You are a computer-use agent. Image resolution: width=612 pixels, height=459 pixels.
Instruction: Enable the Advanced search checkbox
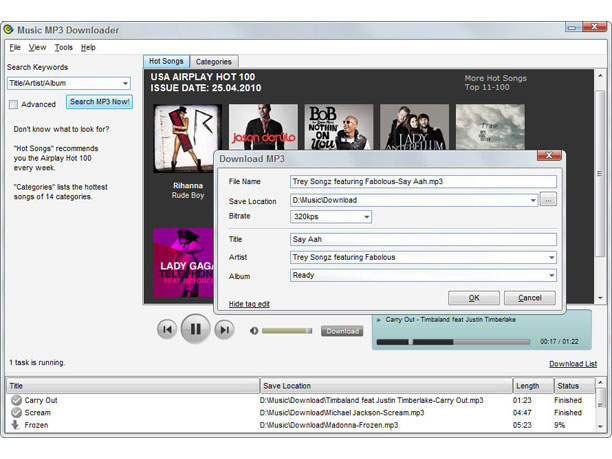tap(14, 105)
